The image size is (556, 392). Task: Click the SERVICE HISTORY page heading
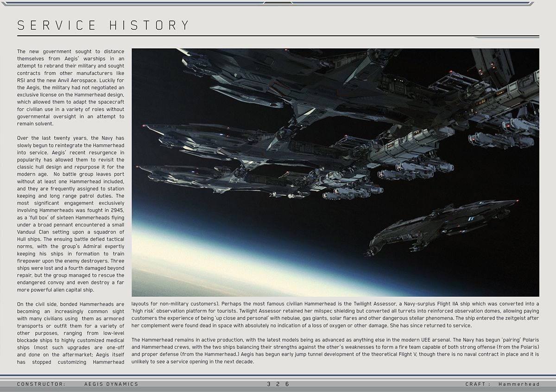coord(103,25)
